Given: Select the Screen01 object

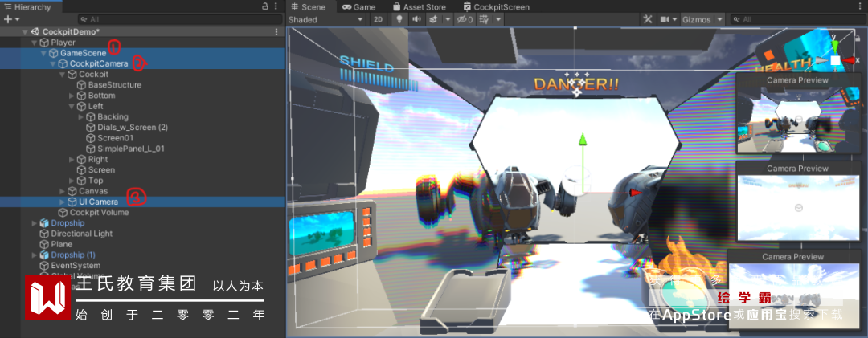Looking at the screenshot, I should [115, 138].
